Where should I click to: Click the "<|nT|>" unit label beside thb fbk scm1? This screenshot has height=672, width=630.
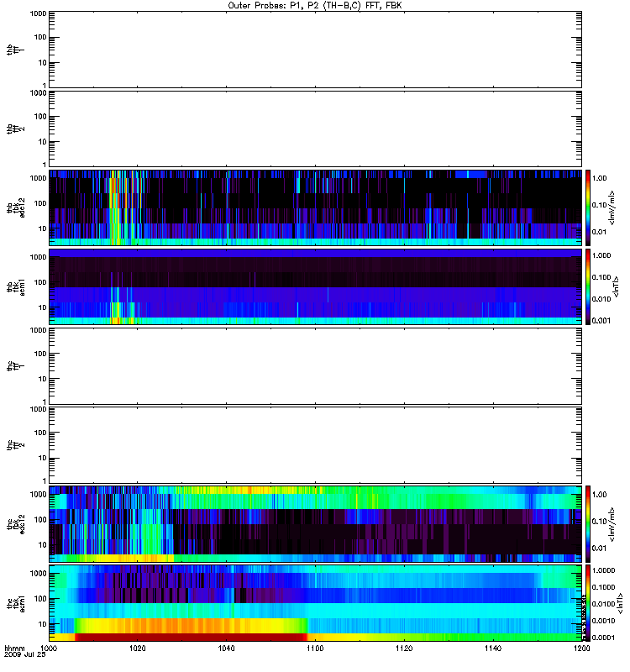[617, 286]
